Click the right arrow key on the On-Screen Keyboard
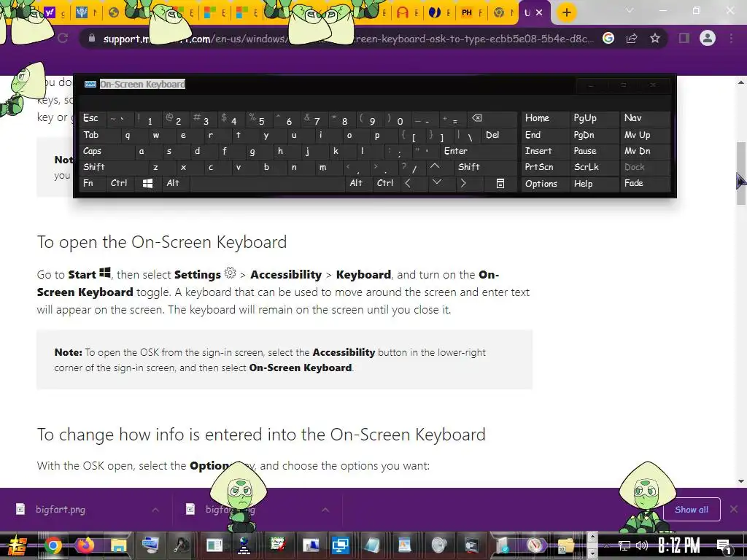747x560 pixels. [463, 183]
